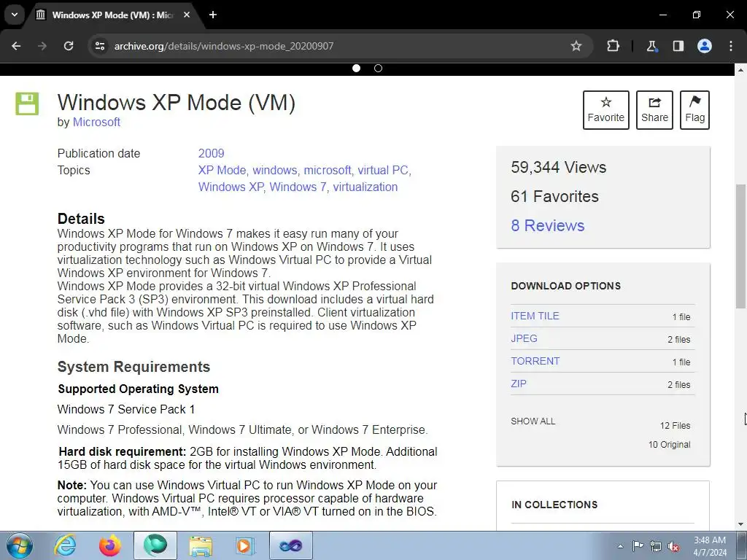Open the Action Center flag tray icon
Viewport: 747px width, 560px height.
point(638,546)
